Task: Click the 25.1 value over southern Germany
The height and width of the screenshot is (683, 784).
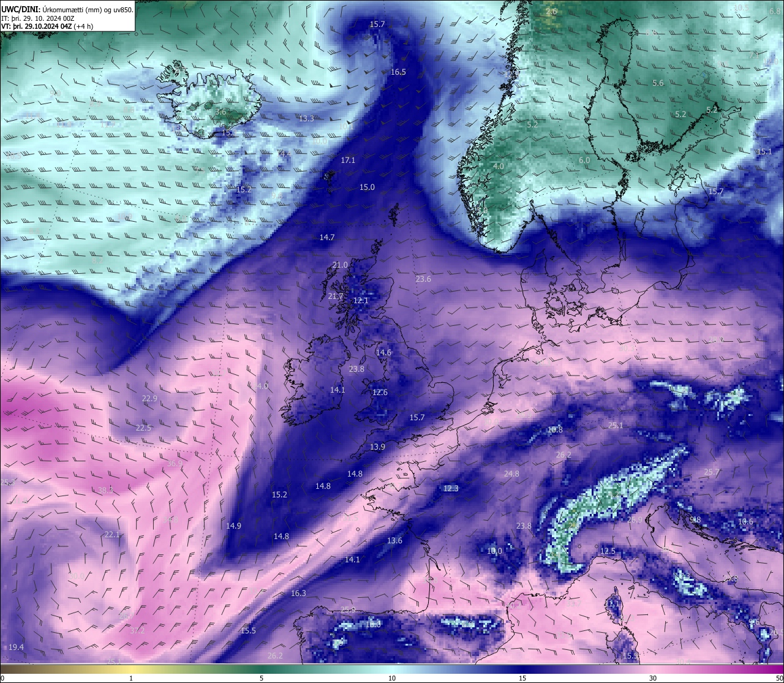Action: [616, 425]
